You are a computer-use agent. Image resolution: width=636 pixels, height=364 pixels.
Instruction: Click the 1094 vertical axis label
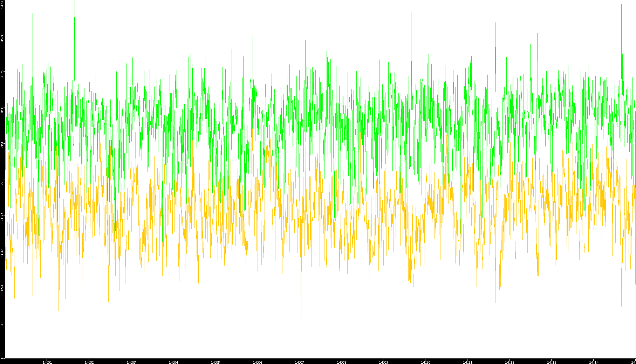2,289
